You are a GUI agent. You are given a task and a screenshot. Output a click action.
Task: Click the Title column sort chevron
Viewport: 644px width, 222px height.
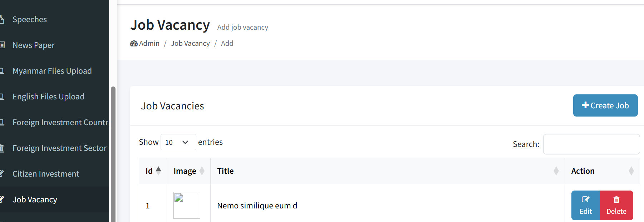click(556, 171)
